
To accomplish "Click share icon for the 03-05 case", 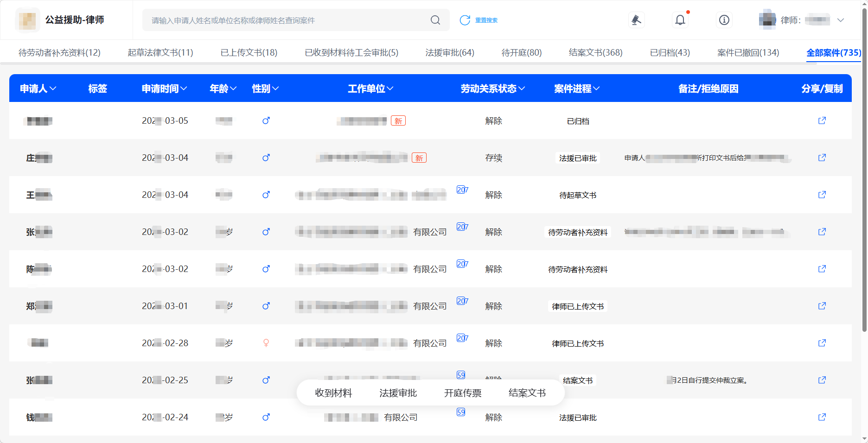I will tap(822, 120).
